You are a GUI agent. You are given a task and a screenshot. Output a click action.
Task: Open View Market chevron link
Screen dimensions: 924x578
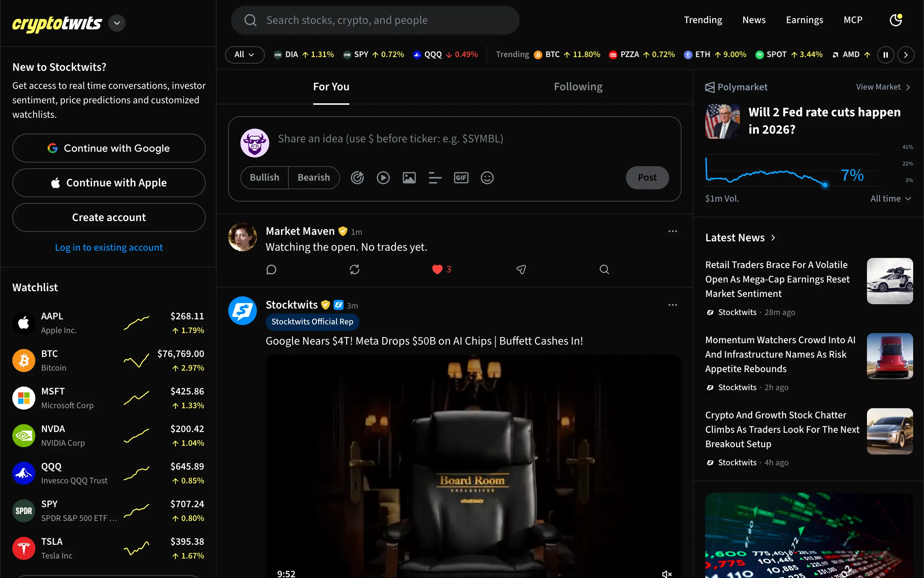pos(884,87)
